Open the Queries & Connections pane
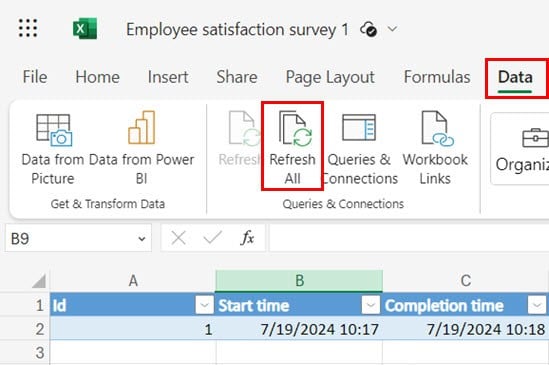Image resolution: width=549 pixels, height=365 pixels. [360, 149]
